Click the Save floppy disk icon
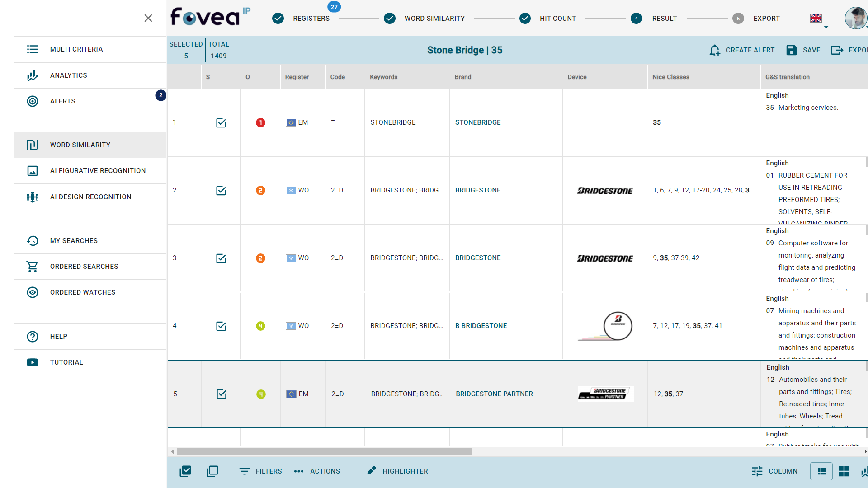The image size is (868, 488). 791,50
